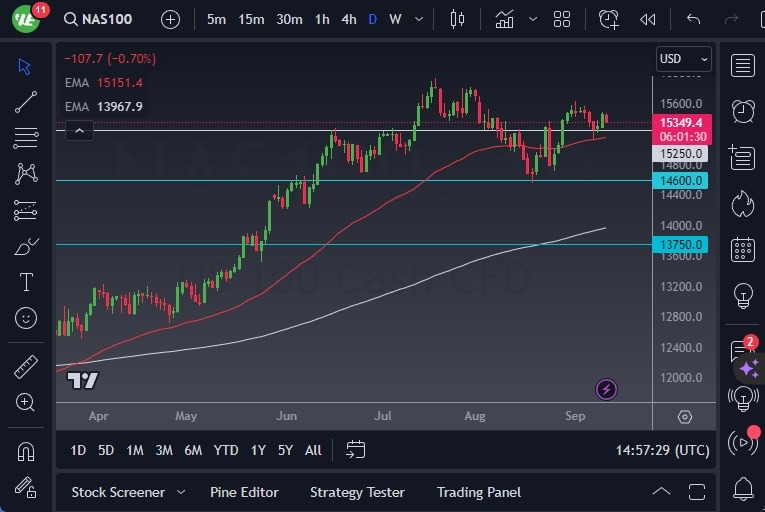Open the replay rewind button
The height and width of the screenshot is (512, 765).
pyautogui.click(x=648, y=19)
